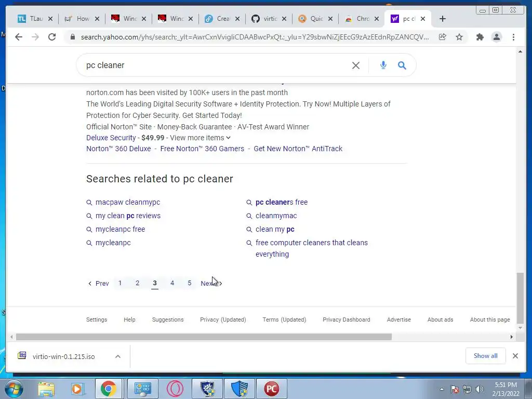Search related term my clean pc reviews
Viewport: 532px width, 399px height.
click(x=128, y=216)
